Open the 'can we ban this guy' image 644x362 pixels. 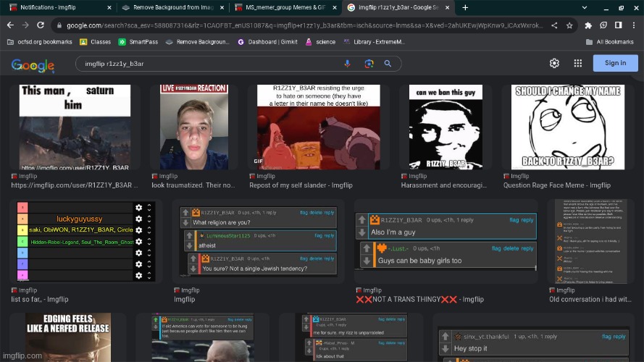tap(446, 127)
